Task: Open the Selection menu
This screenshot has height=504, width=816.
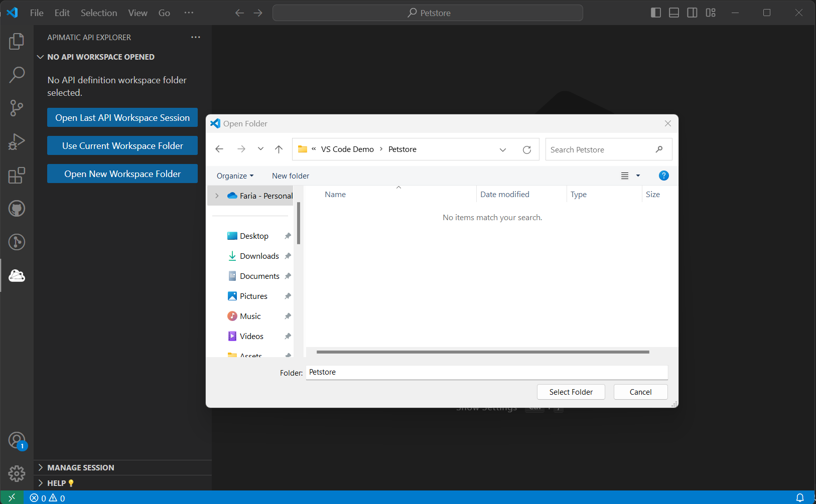Action: point(99,13)
